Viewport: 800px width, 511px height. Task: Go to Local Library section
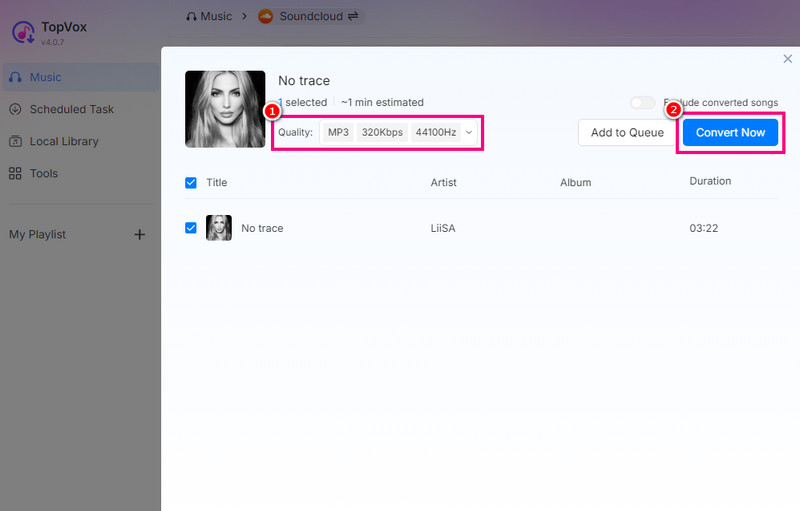64,141
